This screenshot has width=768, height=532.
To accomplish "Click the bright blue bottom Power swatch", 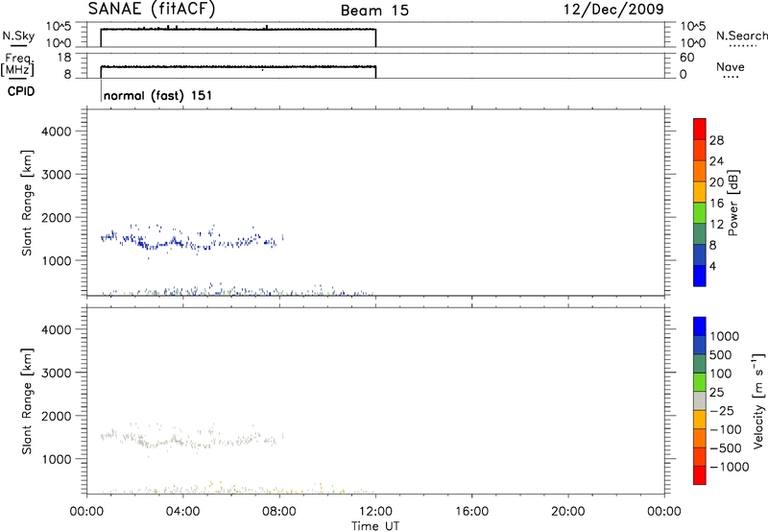I will [x=700, y=276].
